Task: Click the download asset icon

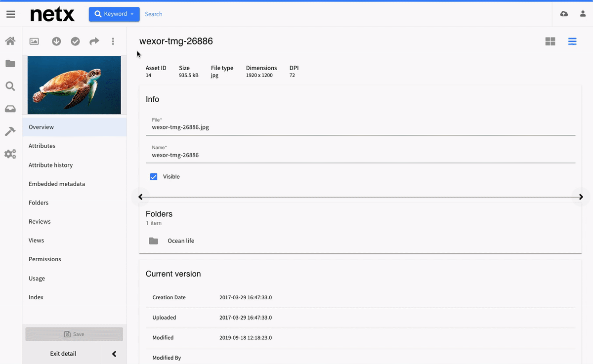Action: point(56,41)
